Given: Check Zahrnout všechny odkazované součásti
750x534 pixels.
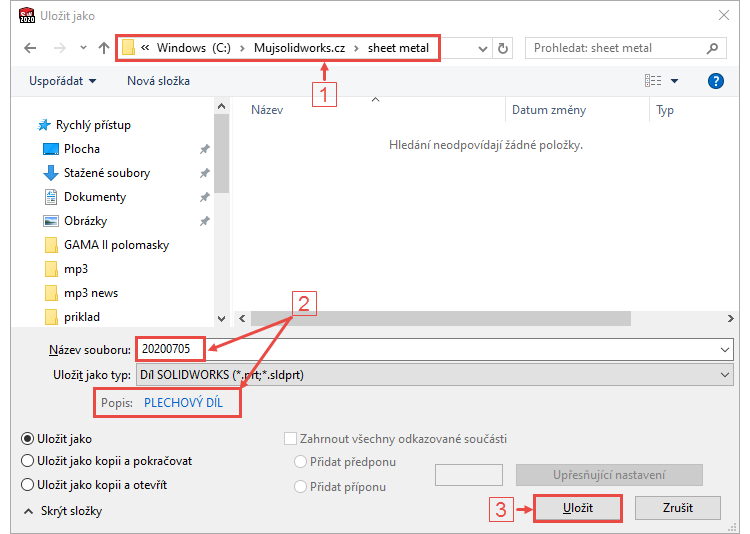Looking at the screenshot, I should click(290, 439).
